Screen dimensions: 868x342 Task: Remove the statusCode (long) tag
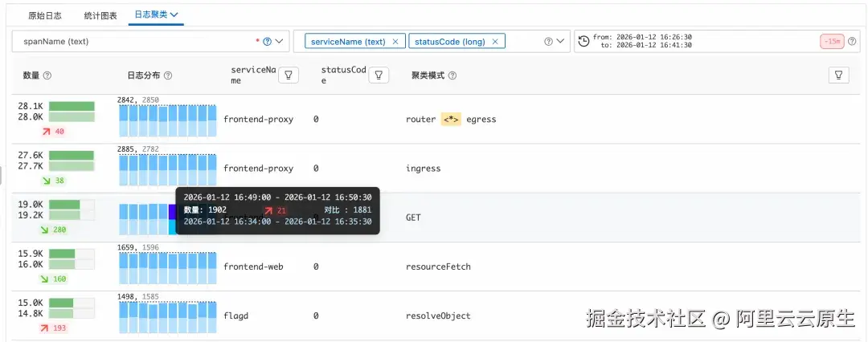(x=495, y=42)
